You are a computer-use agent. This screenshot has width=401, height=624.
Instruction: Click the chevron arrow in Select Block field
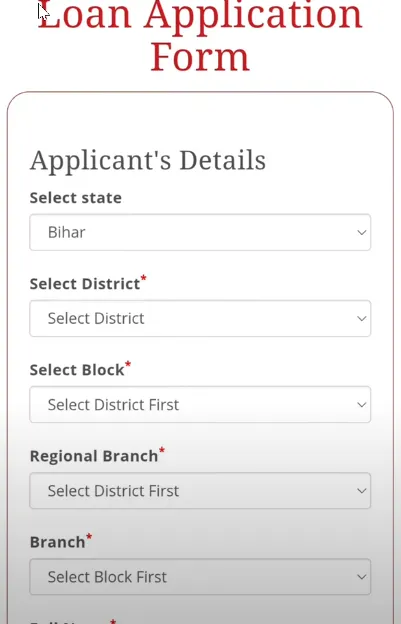pos(362,405)
